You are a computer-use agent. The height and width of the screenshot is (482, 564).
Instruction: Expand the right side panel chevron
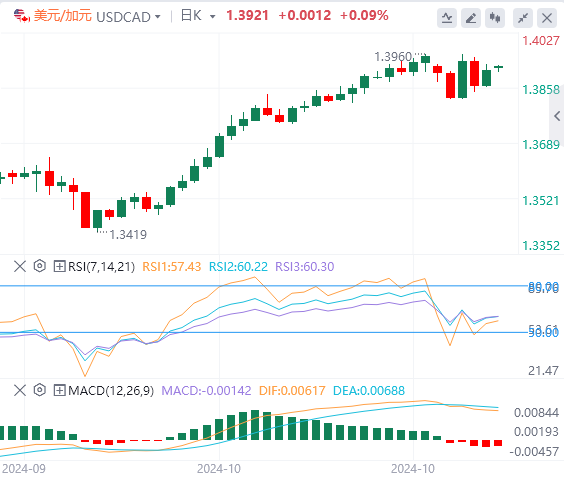[557, 116]
